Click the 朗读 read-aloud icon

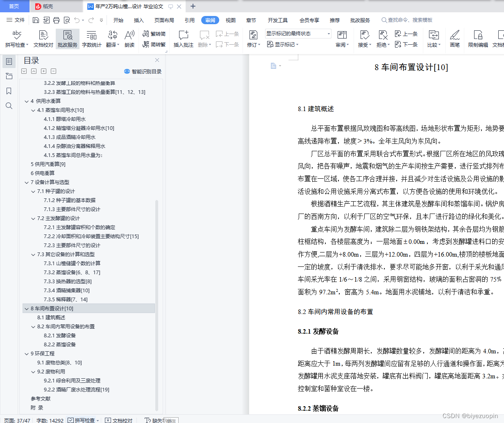click(x=129, y=39)
